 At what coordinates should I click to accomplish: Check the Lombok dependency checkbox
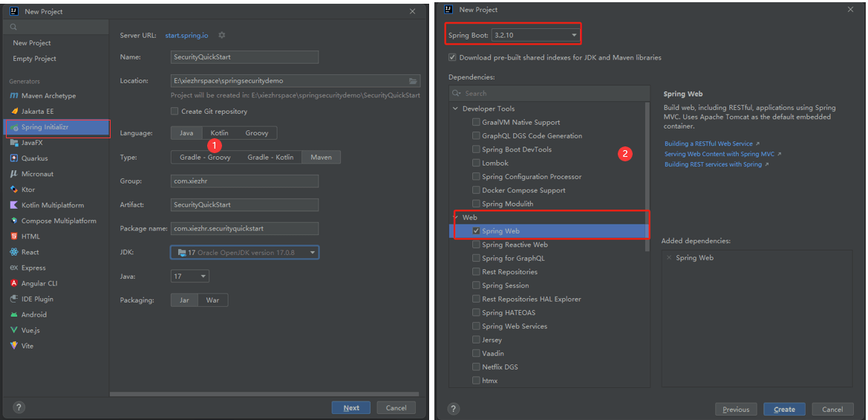pos(476,163)
